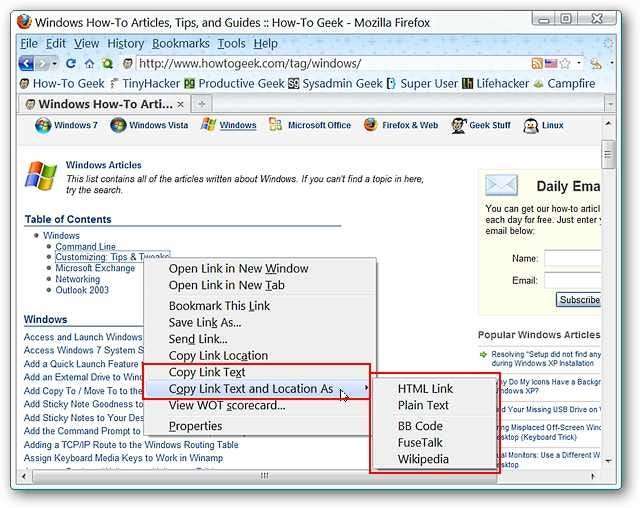Open the Help menu
640x508 pixels.
(265, 44)
